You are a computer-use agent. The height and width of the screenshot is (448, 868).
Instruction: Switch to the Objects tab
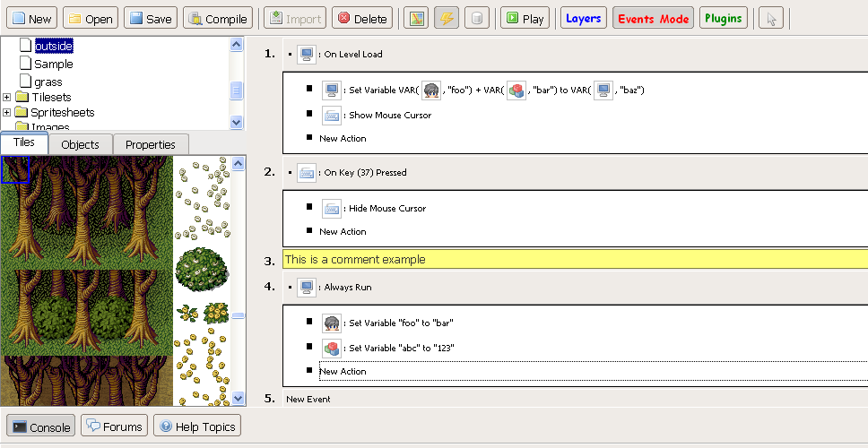tap(81, 145)
